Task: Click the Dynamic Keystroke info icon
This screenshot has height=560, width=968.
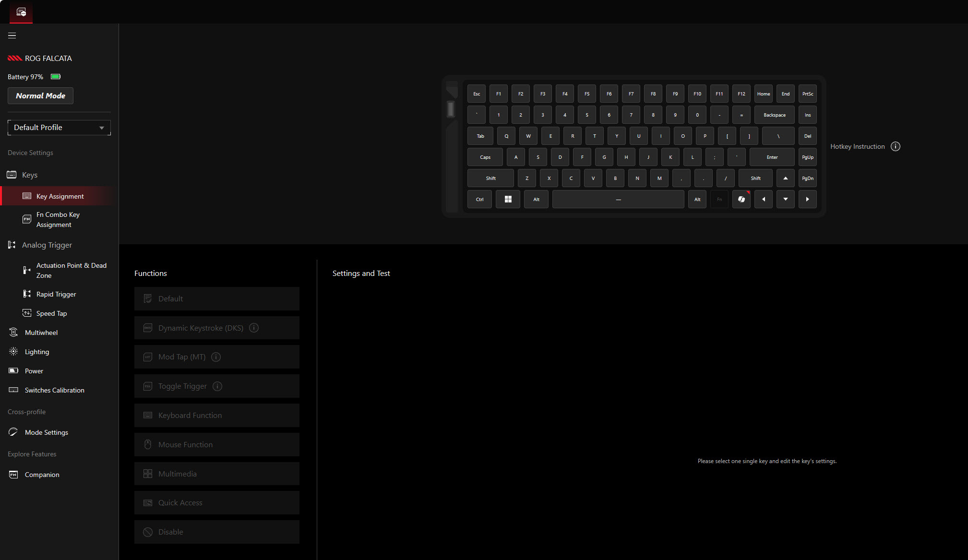Action: pos(254,328)
